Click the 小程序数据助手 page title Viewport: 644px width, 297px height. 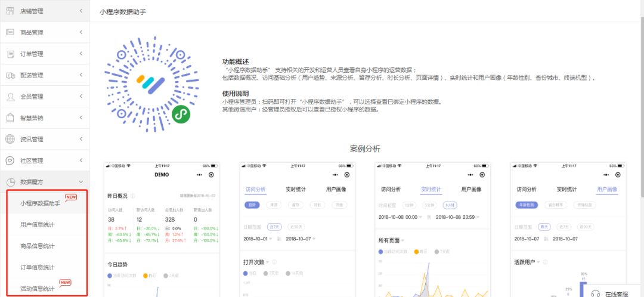[x=123, y=12]
